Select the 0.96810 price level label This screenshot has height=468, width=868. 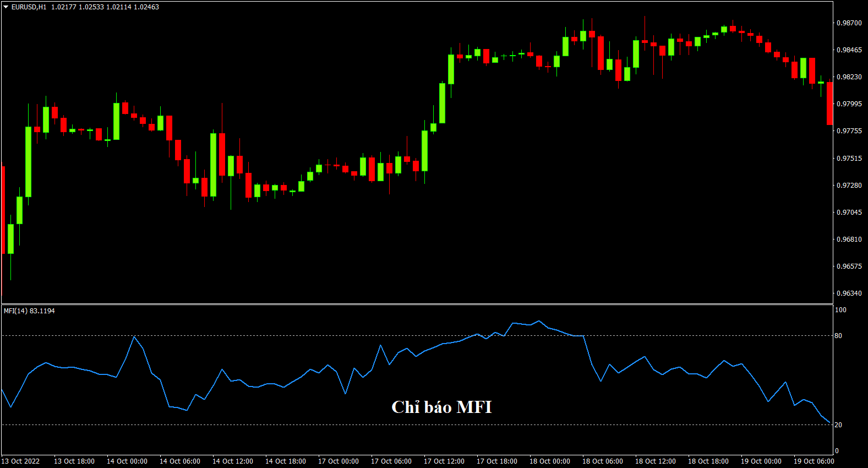pos(849,240)
